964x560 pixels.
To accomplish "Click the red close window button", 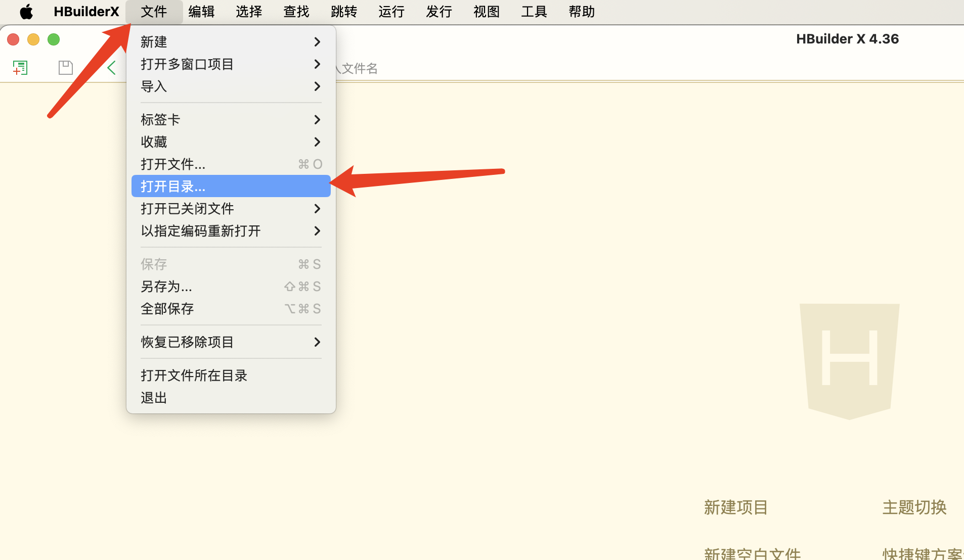I will pos(14,39).
